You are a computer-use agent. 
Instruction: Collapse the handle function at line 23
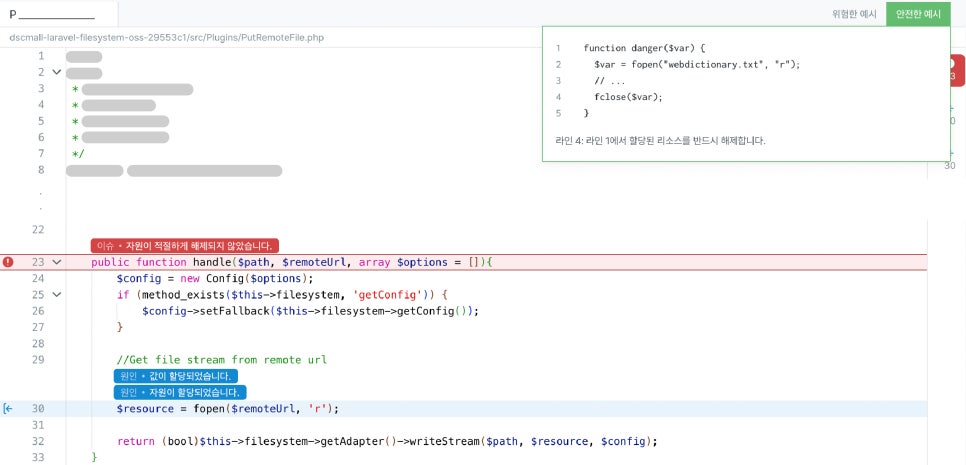pyautogui.click(x=57, y=262)
